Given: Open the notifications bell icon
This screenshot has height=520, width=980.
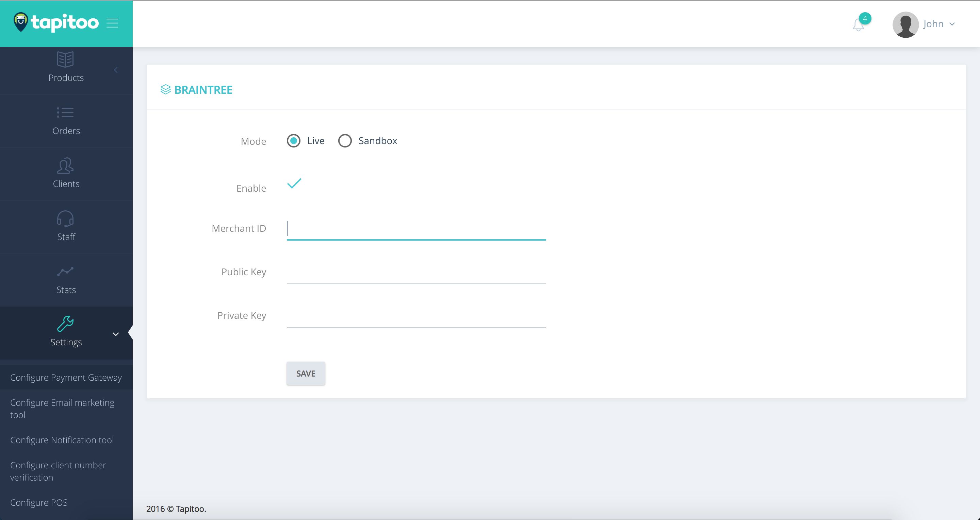Looking at the screenshot, I should pos(858,25).
